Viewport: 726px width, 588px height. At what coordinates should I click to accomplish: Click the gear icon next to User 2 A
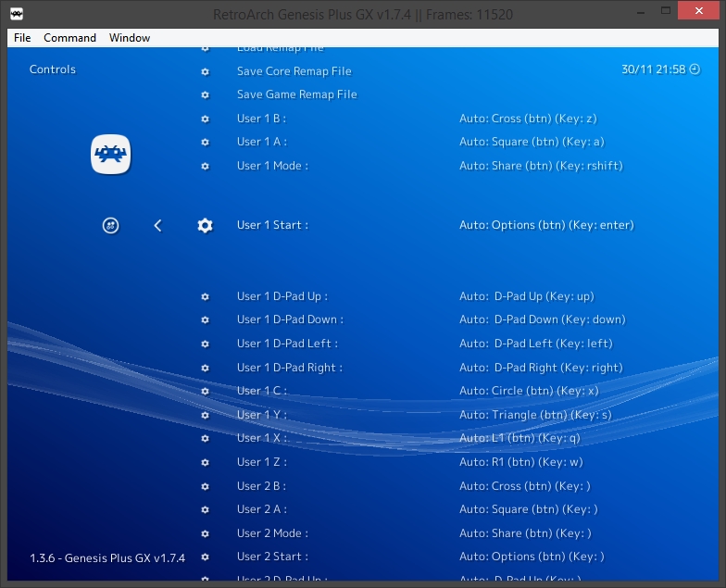[206, 509]
